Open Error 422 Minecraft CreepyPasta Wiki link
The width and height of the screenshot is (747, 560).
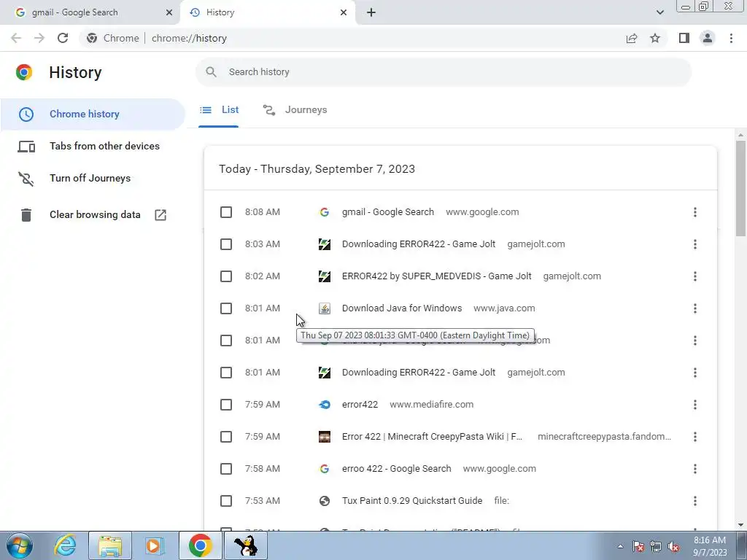432,437
